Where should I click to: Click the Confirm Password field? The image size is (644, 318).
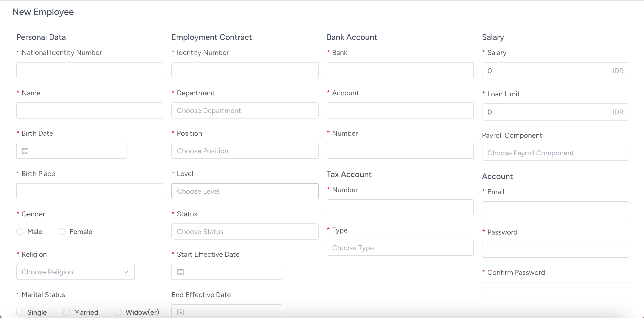[555, 290]
